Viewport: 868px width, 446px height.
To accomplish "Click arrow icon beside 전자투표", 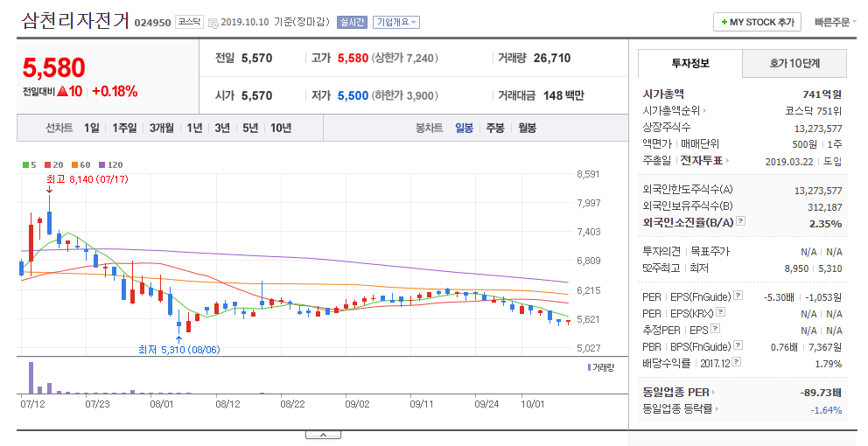I will 727,160.
